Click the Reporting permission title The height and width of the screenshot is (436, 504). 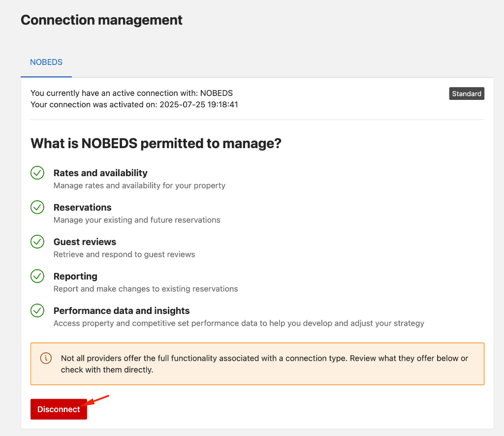75,277
